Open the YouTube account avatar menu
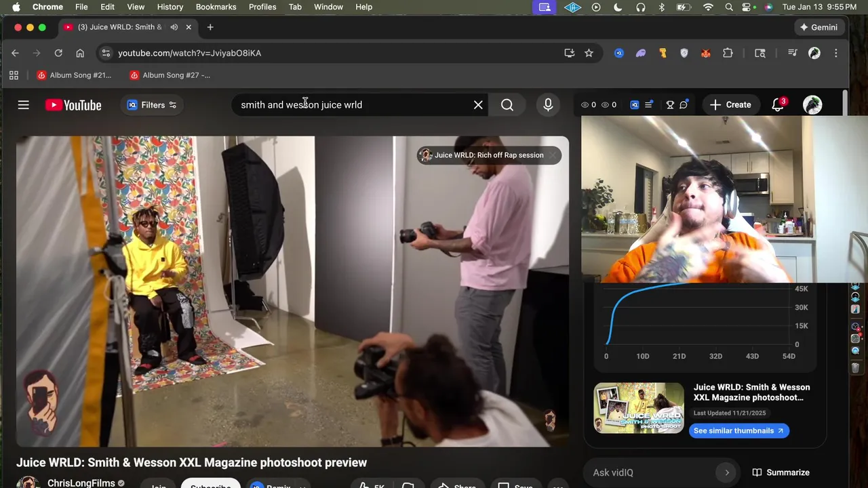868x488 pixels. (812, 105)
